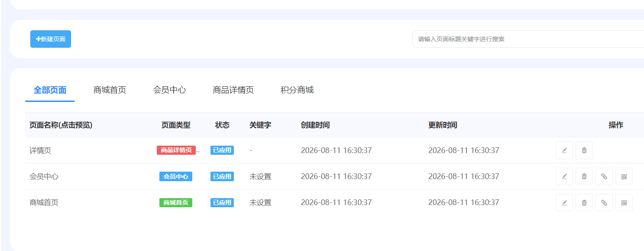Screen dimensions: 644x251
Task: Click the red 商品详情页 type tag
Action: pos(176,150)
